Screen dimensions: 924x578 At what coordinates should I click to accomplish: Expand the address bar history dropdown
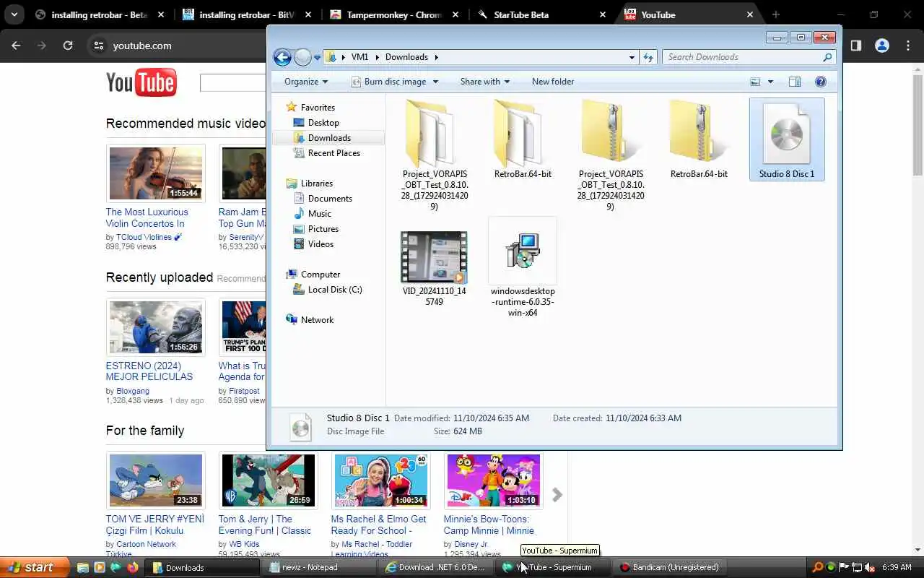tap(632, 57)
